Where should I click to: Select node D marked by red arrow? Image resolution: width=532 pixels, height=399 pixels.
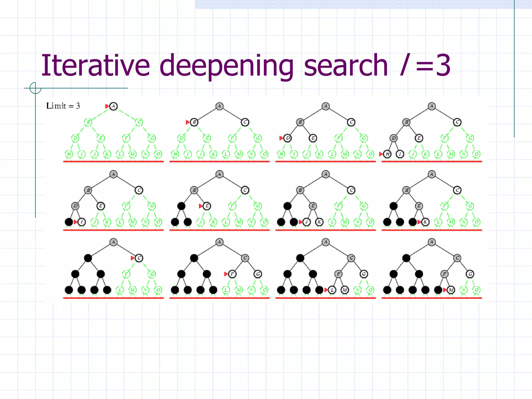tap(287, 138)
